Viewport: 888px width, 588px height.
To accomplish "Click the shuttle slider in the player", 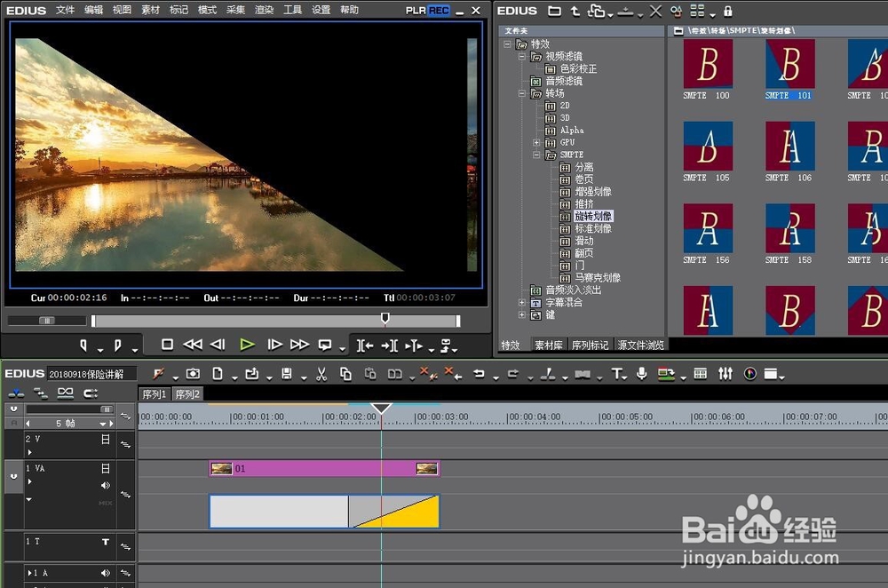I will pyautogui.click(x=47, y=321).
